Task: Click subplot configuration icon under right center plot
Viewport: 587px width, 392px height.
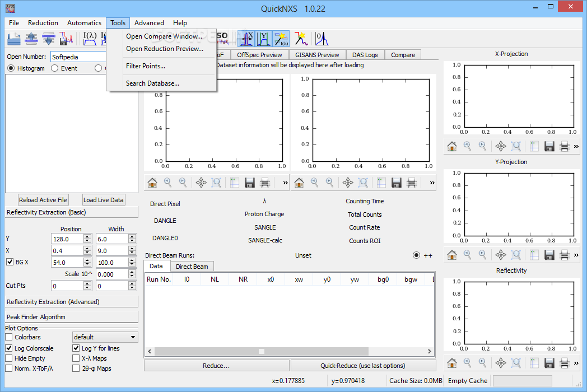Action: point(381,183)
